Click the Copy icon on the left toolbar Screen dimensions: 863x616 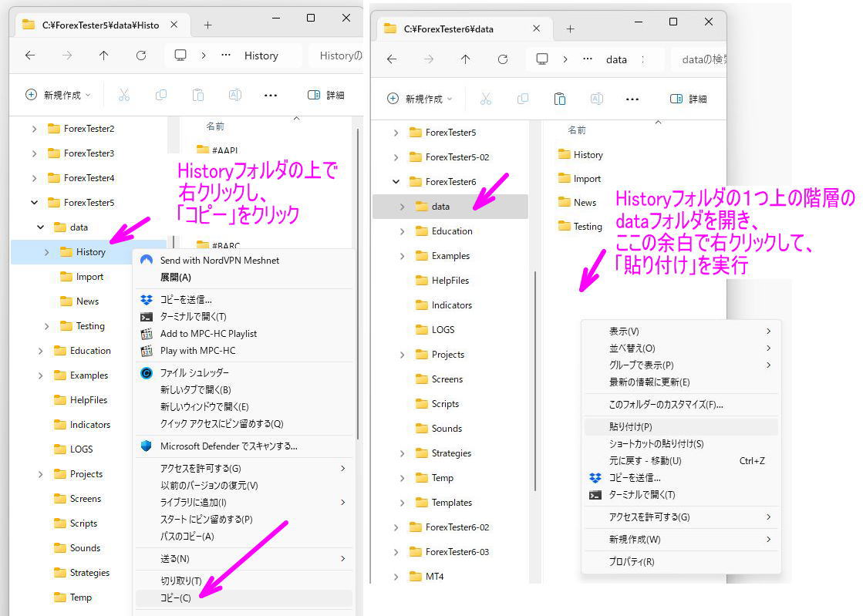click(161, 94)
